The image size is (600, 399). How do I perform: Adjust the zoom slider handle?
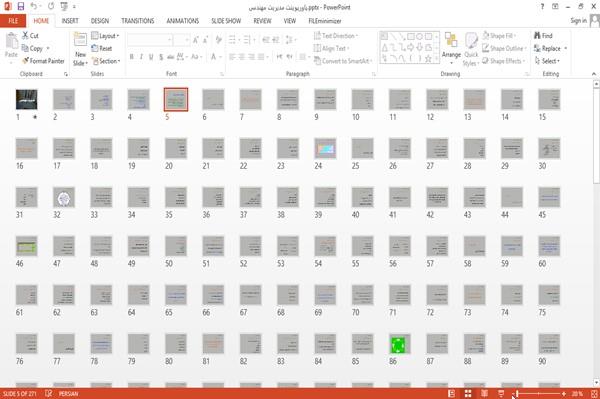(x=517, y=394)
